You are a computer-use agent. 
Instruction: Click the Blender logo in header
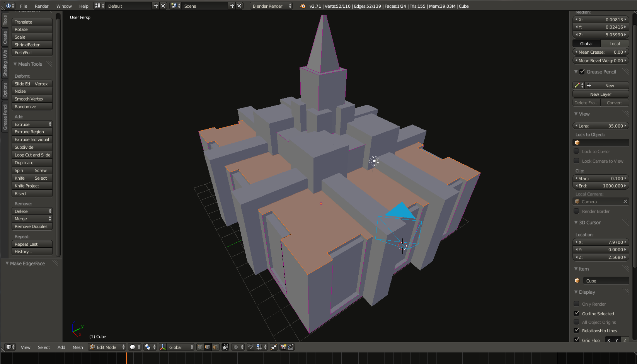pyautogui.click(x=303, y=6)
